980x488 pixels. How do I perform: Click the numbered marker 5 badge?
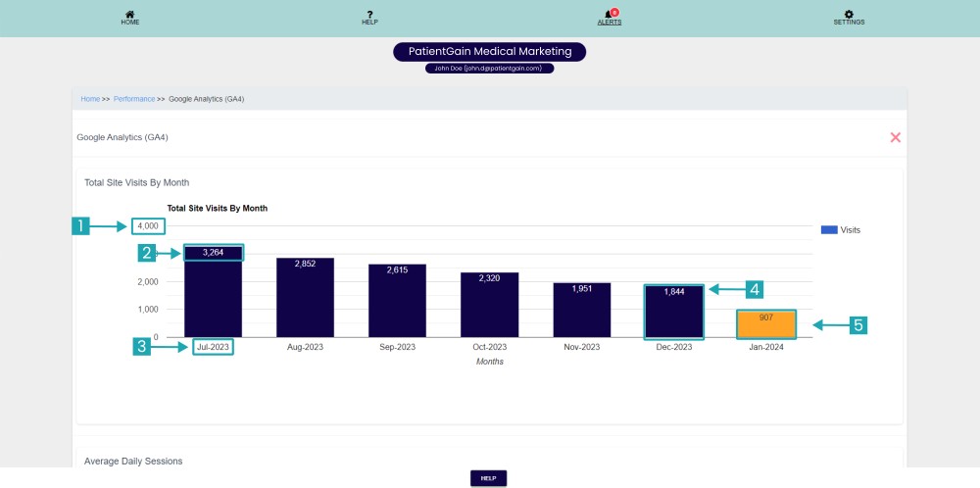(858, 325)
